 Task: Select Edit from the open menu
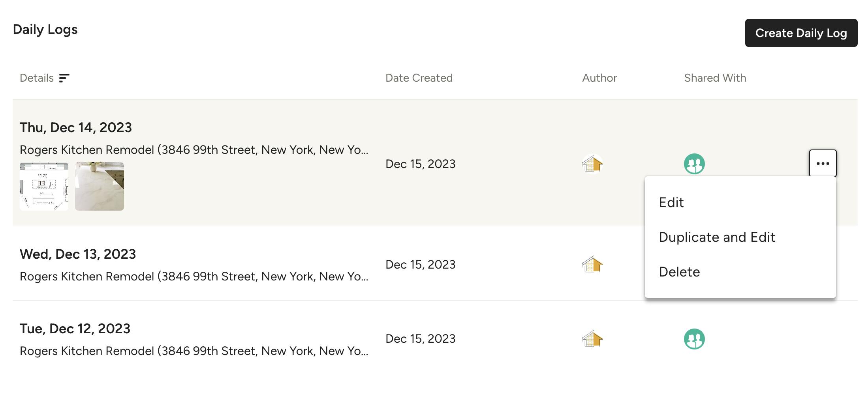coord(671,202)
